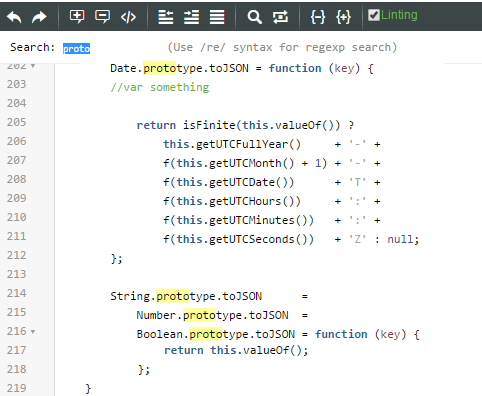
Task: Click highlighted 'proto' in String.prototype
Action: pyautogui.click(x=172, y=296)
